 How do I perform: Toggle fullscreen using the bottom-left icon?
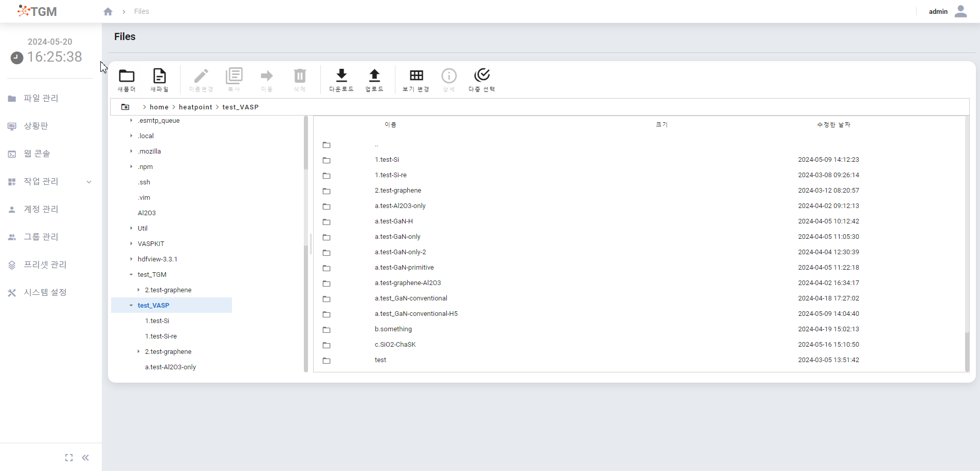69,458
